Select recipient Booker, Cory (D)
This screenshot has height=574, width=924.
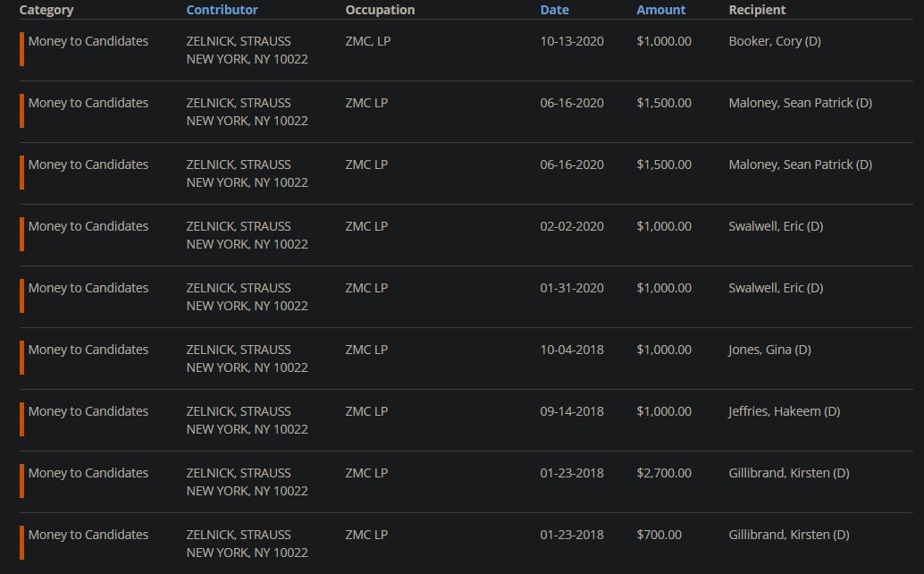click(x=774, y=41)
